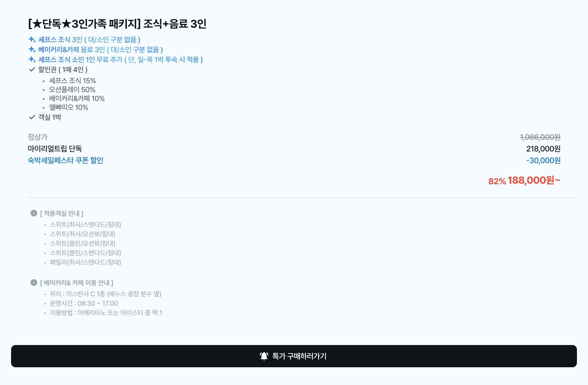This screenshot has height=385, width=588.
Task: Click the hours line 운영시간 : 08:30 ~ 17:00
Action: [84, 303]
